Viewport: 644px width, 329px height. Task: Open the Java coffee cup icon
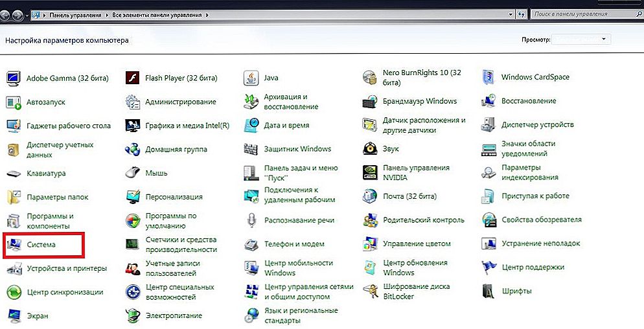[x=251, y=78]
